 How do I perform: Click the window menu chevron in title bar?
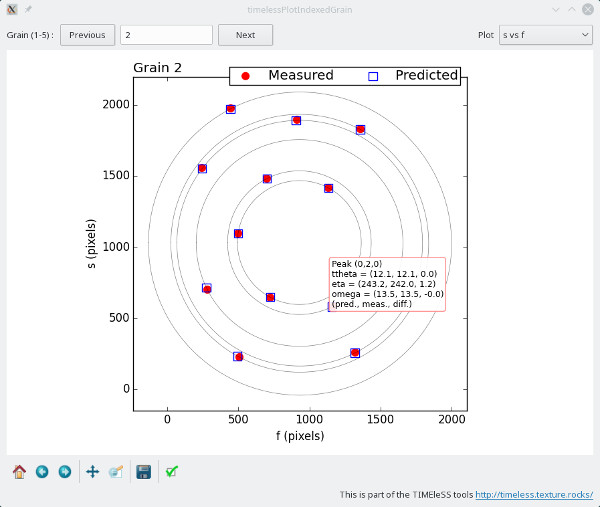click(555, 9)
